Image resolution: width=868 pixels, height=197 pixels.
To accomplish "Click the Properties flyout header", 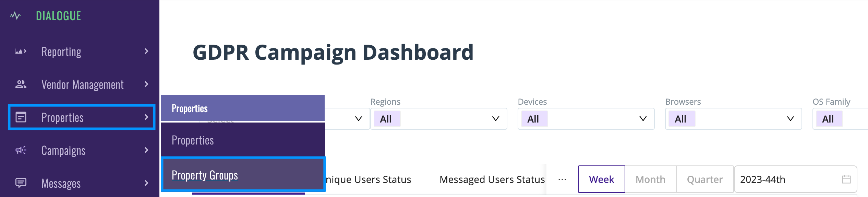I will point(243,108).
